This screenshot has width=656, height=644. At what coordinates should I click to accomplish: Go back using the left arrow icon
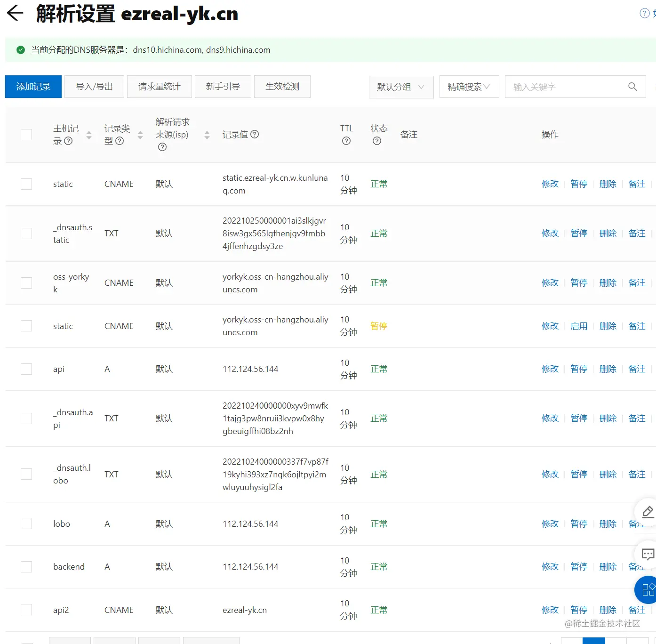click(15, 13)
